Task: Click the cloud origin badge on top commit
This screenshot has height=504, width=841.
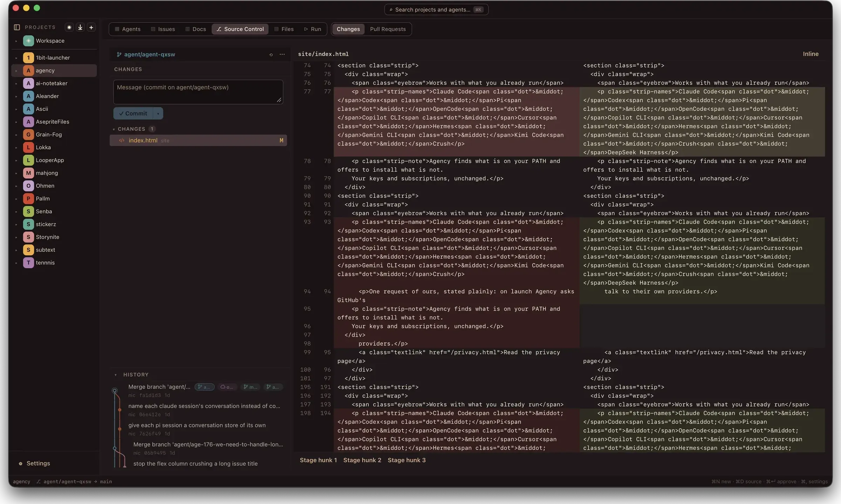Action: pos(227,387)
